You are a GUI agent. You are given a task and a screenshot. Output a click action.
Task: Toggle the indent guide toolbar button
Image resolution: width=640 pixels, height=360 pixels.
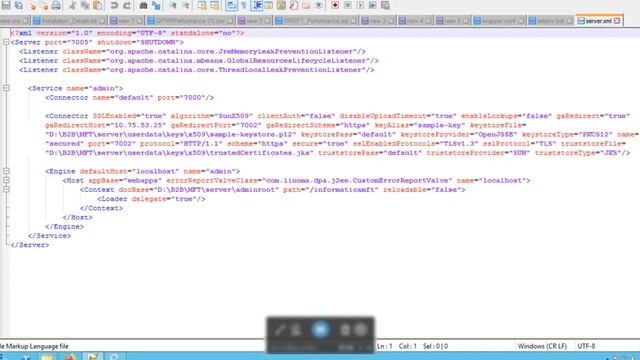[257, 5]
